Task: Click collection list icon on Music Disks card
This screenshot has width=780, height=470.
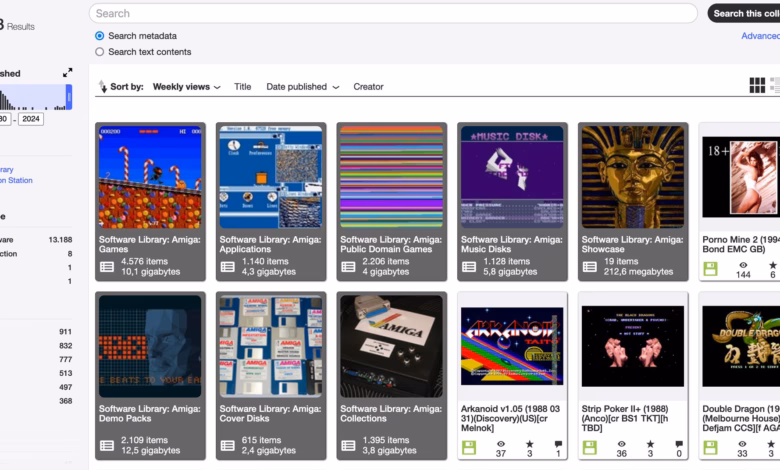Action: tap(469, 267)
